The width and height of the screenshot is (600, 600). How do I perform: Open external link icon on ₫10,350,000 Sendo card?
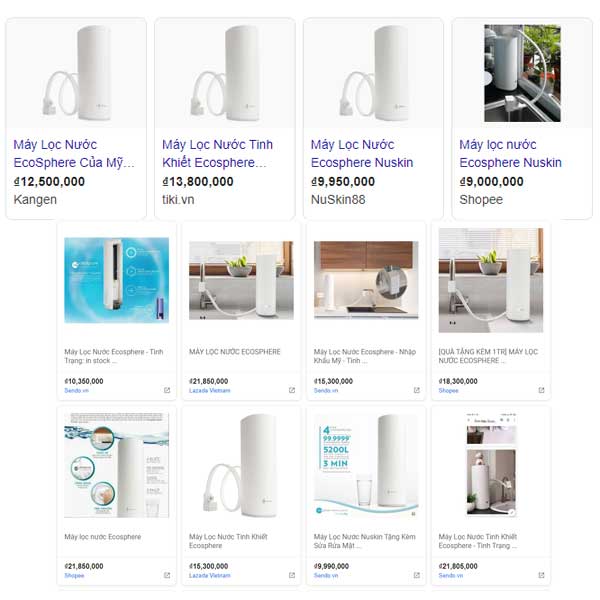[167, 390]
